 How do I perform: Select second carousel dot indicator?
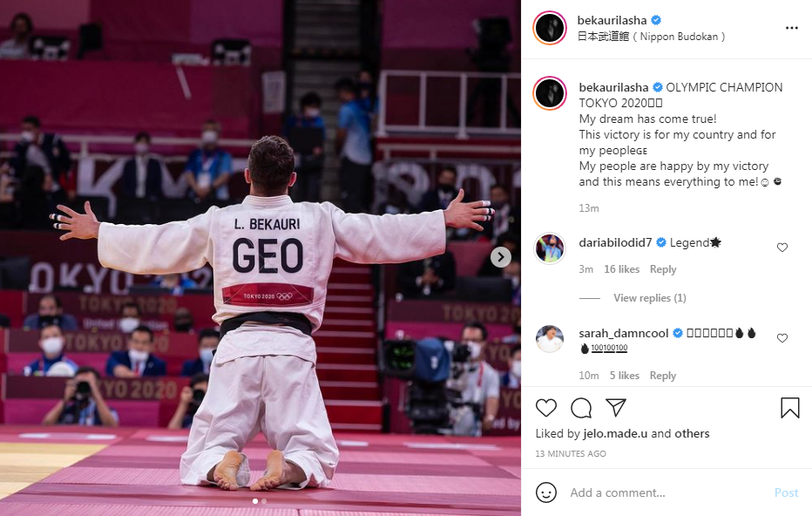[x=264, y=501]
